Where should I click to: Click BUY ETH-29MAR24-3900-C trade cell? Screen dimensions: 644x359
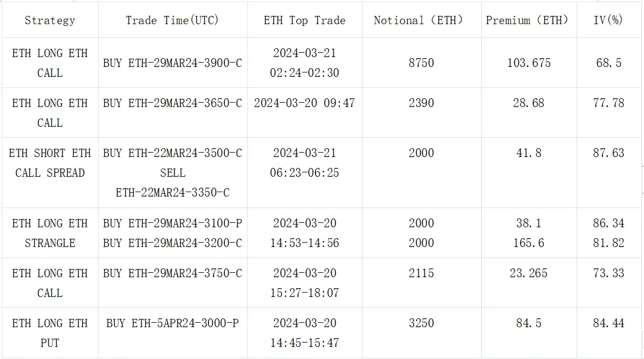click(172, 63)
